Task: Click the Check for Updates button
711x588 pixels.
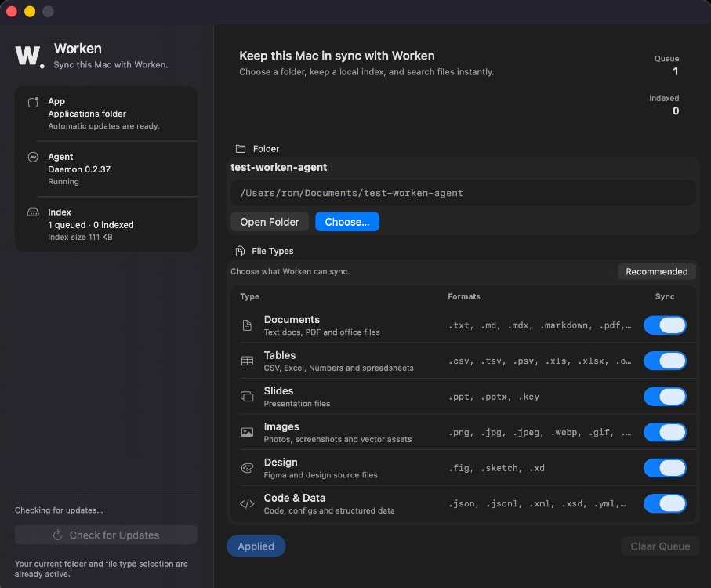Action: (106, 535)
